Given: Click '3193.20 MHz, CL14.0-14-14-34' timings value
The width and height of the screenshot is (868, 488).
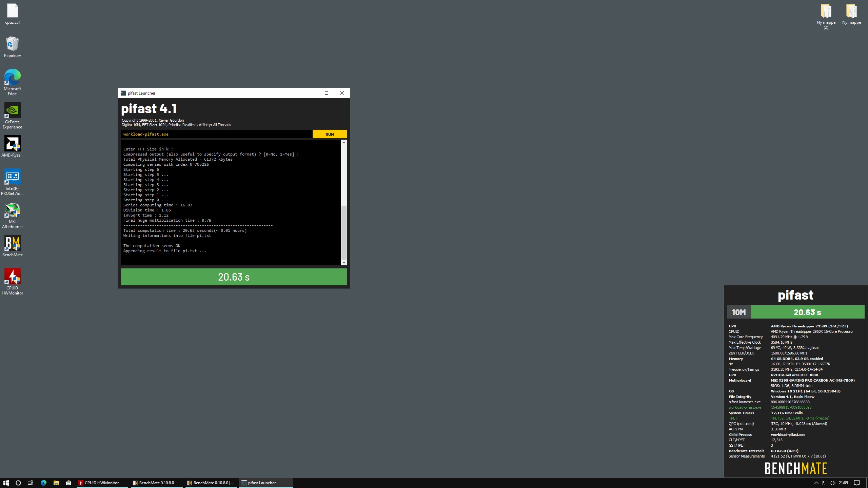Looking at the screenshot, I should pos(796,369).
